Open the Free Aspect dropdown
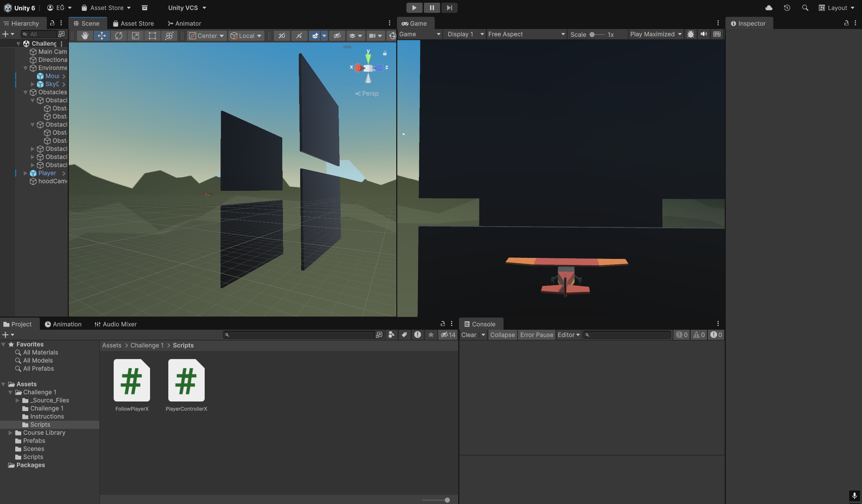The height and width of the screenshot is (504, 862). point(526,34)
